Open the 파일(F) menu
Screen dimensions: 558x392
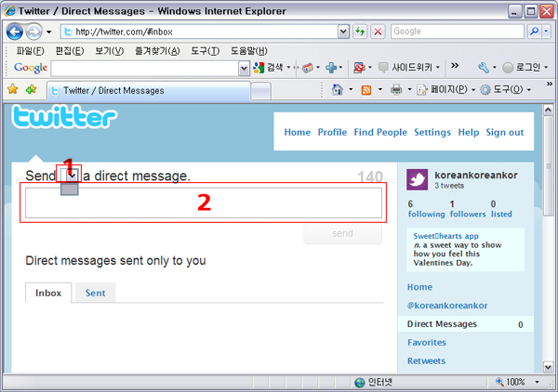(x=30, y=51)
